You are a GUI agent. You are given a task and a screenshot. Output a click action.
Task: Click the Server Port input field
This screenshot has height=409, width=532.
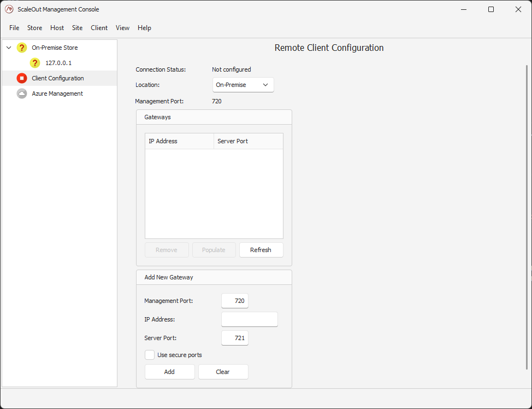tap(235, 338)
